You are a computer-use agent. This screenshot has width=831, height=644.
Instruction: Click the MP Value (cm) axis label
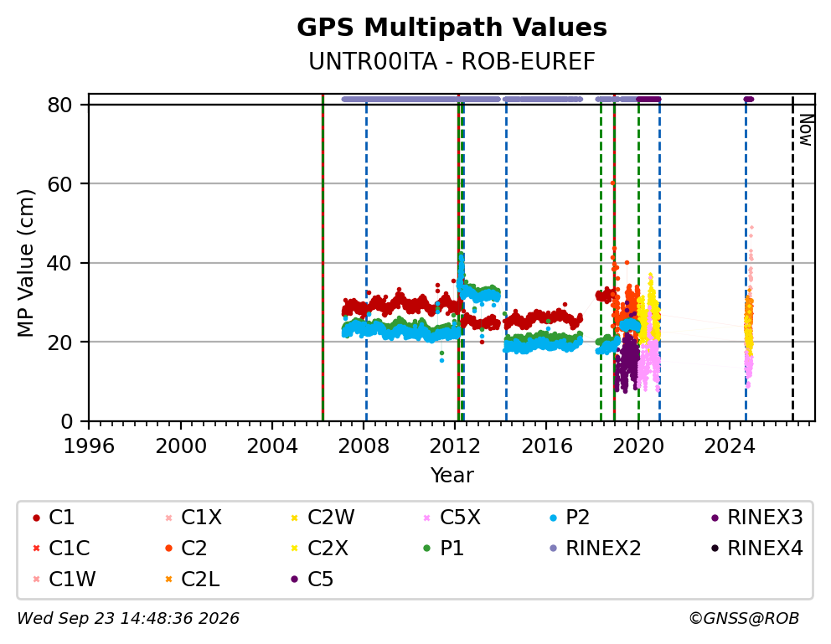(25, 263)
